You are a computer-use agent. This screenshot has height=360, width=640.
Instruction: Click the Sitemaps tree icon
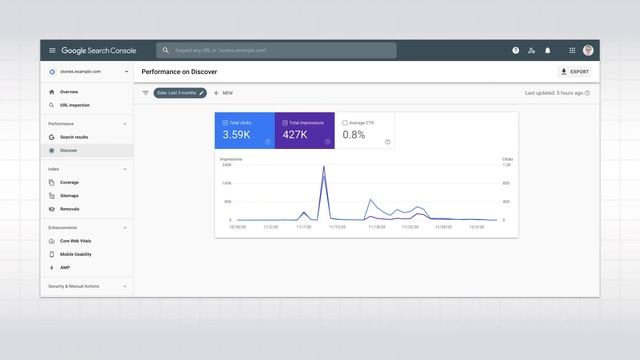[x=51, y=196]
